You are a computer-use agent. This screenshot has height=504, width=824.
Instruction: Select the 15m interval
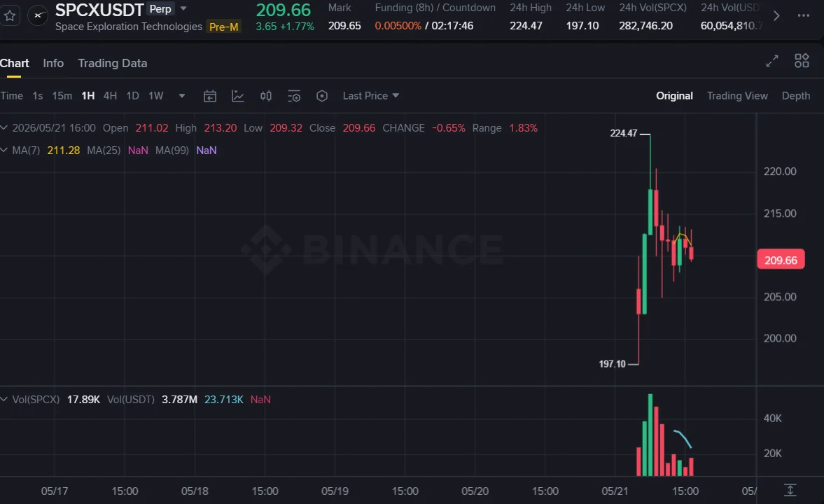62,96
